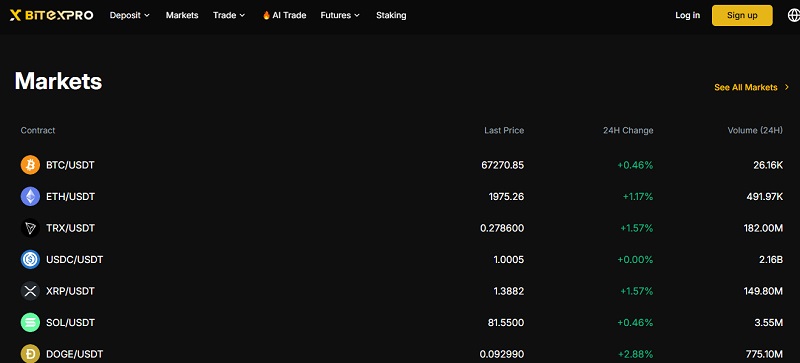
Task: Go to the Staking page
Action: 391,15
